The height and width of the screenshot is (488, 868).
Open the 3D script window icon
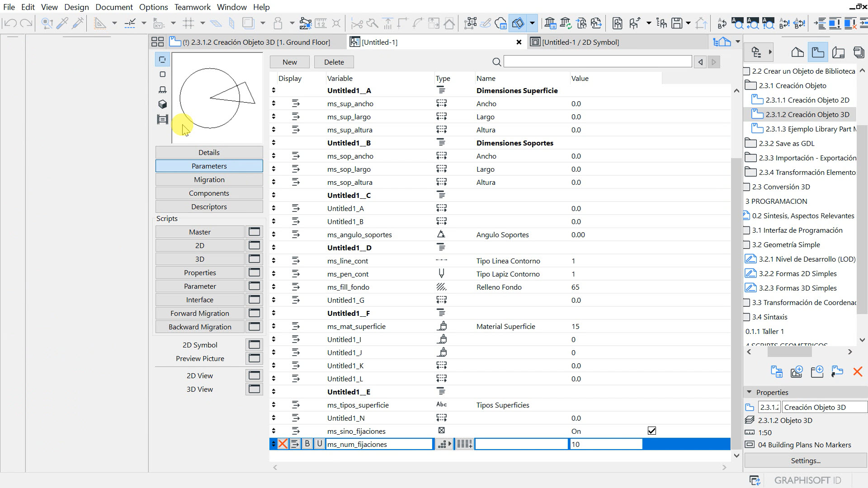[254, 259]
